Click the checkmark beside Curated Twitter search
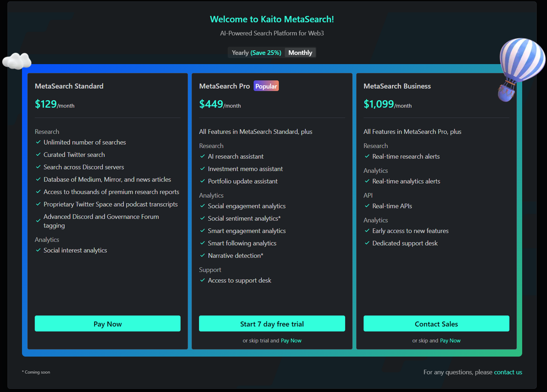The width and height of the screenshot is (547, 392). (x=38, y=155)
